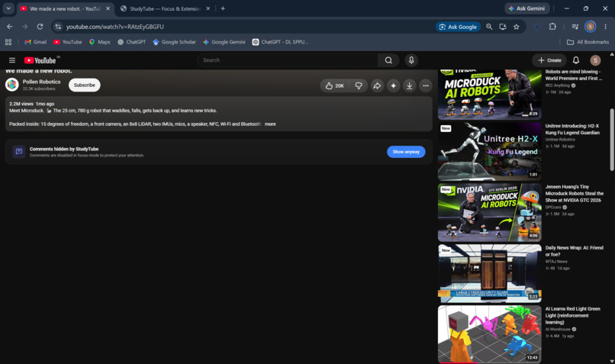
Task: Start voice search with the microphone icon
Action: [411, 60]
